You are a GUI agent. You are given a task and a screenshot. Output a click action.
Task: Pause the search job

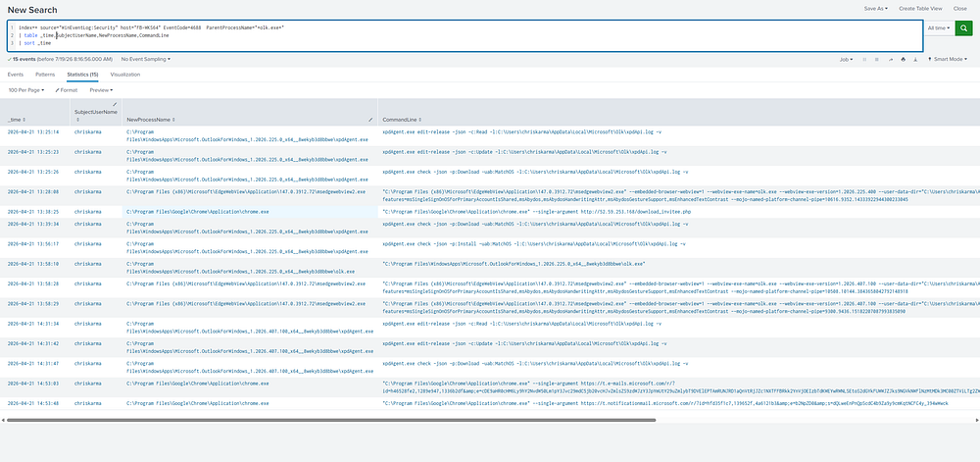[864, 60]
